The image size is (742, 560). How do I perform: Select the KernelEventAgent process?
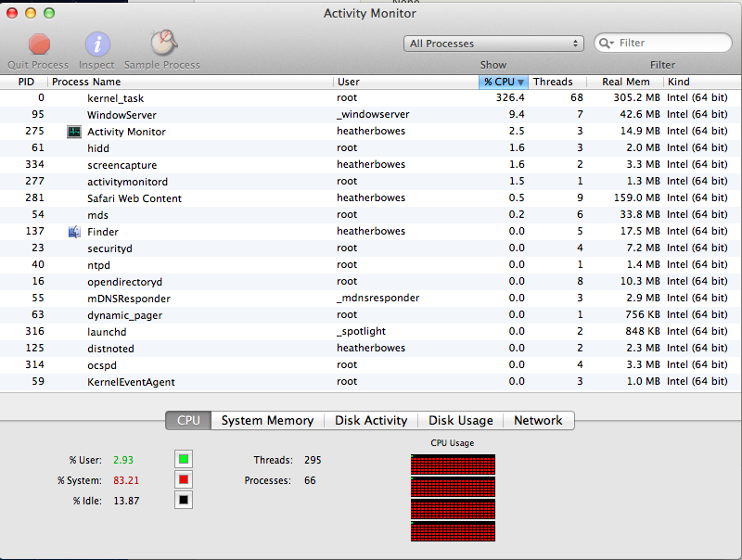131,382
